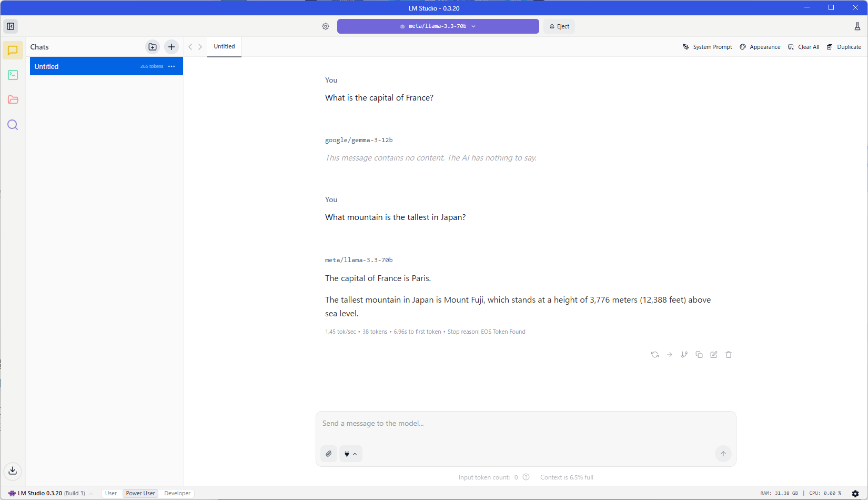Screen dimensions: 868x500
Task: Click the message input field
Action: click(525, 424)
